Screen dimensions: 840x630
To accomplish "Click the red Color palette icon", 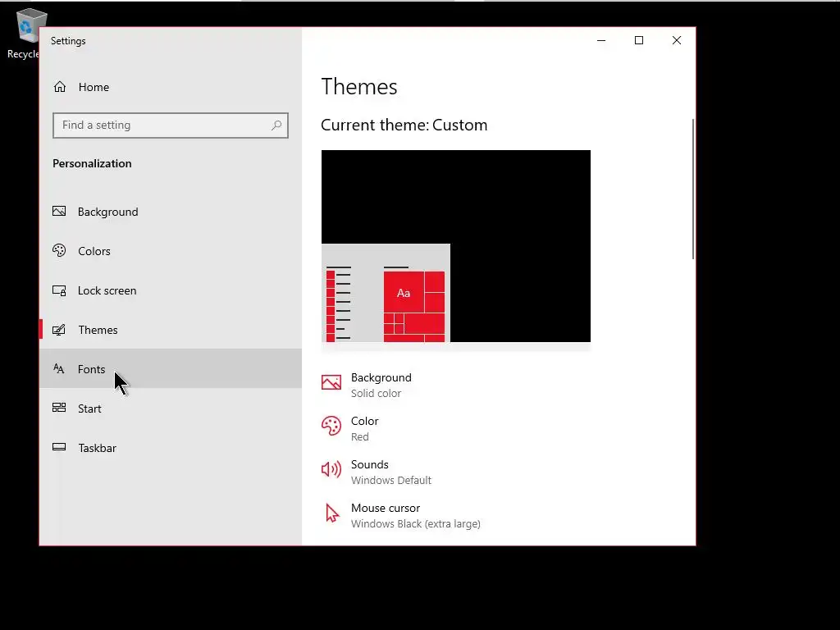I will [331, 426].
